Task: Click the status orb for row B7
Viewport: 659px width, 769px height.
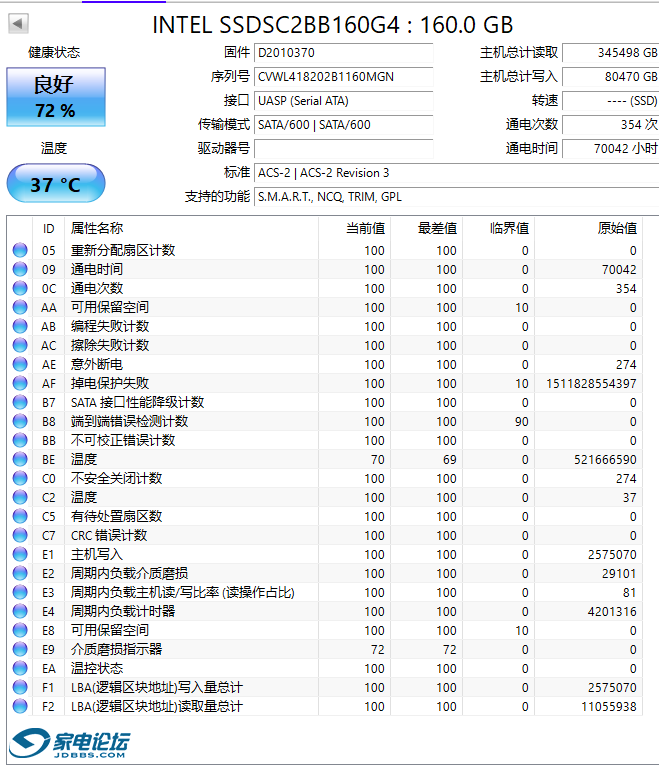Action: (x=20, y=402)
